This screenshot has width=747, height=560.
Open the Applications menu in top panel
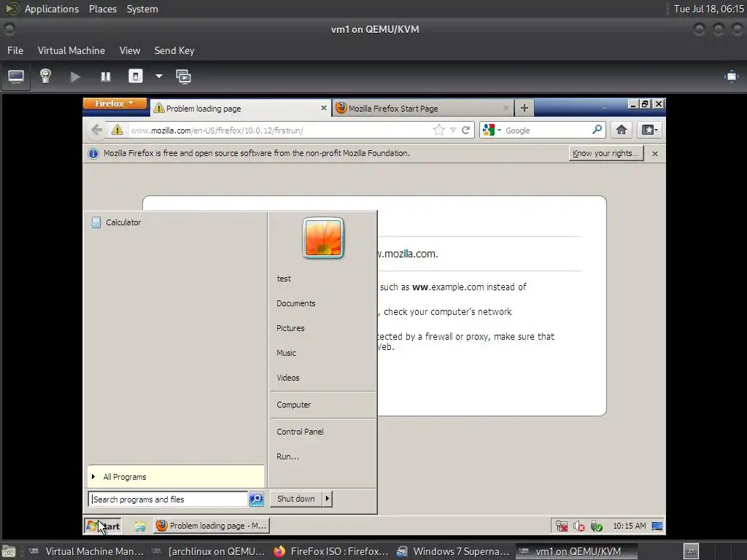pyautogui.click(x=52, y=9)
